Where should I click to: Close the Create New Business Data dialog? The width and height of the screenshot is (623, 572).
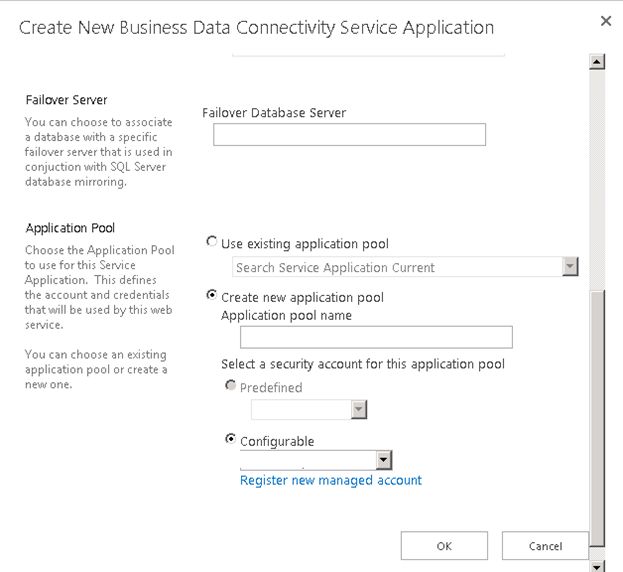[605, 20]
